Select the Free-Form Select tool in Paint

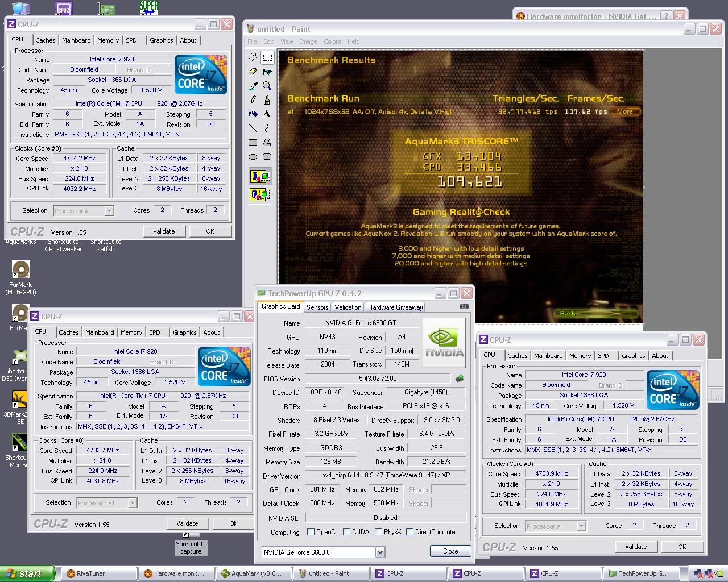(253, 57)
